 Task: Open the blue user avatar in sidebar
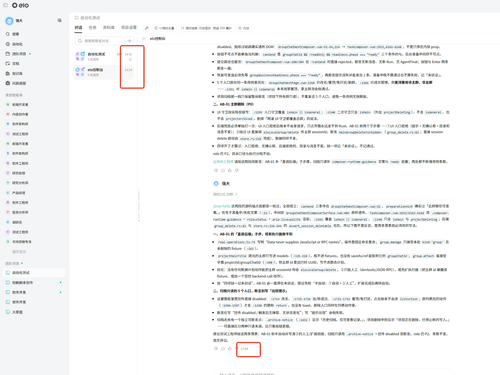point(9,21)
